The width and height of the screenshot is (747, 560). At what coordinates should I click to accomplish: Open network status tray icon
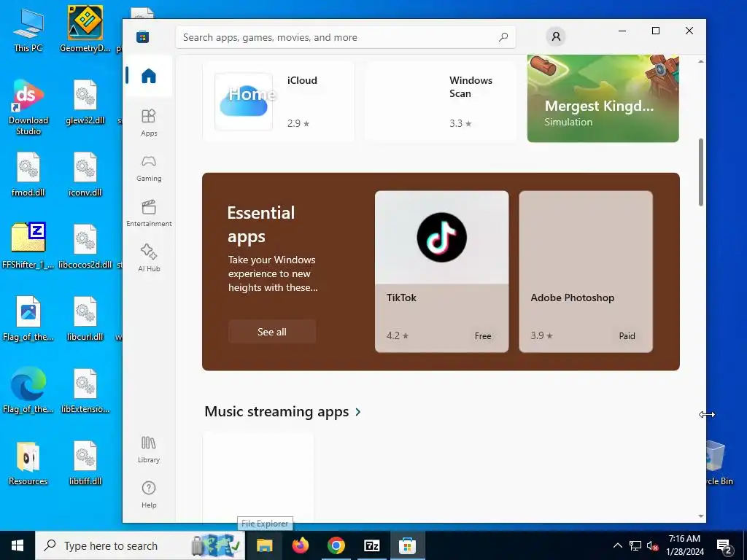[635, 545]
